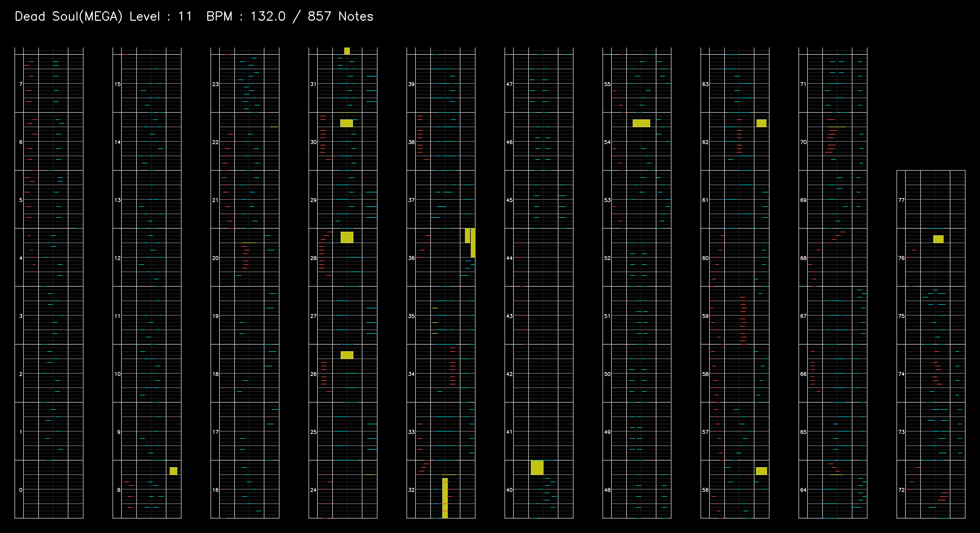Click measure number 74
Screen dimensions: 980x533
[902, 374]
